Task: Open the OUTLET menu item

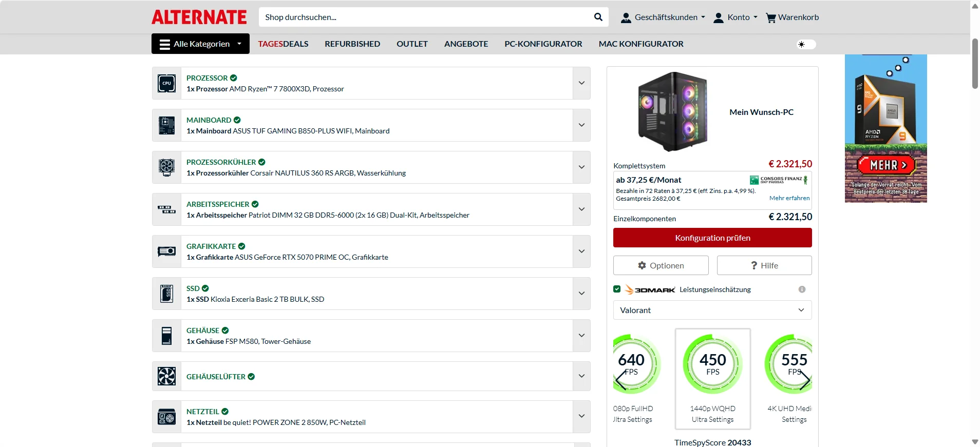Action: tap(412, 44)
